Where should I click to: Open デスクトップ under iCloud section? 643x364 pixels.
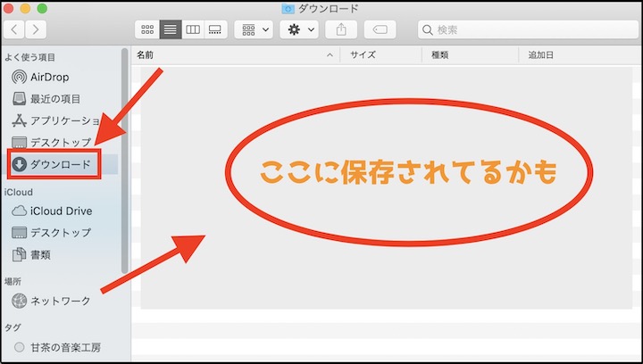point(62,233)
